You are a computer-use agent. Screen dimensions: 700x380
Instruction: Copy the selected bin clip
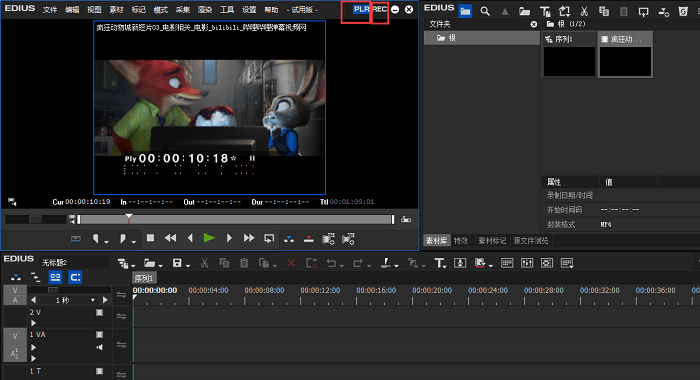[604, 11]
